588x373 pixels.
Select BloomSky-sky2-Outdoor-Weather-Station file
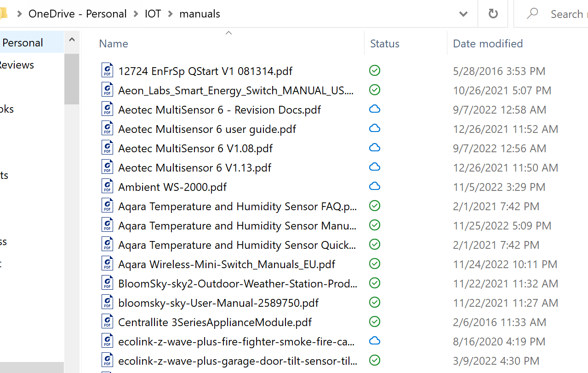(237, 284)
